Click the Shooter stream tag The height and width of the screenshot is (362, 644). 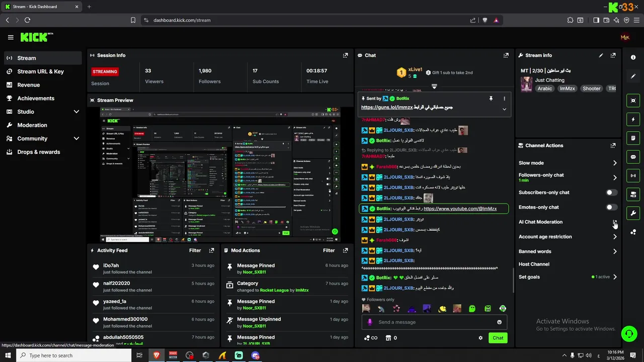click(x=591, y=88)
